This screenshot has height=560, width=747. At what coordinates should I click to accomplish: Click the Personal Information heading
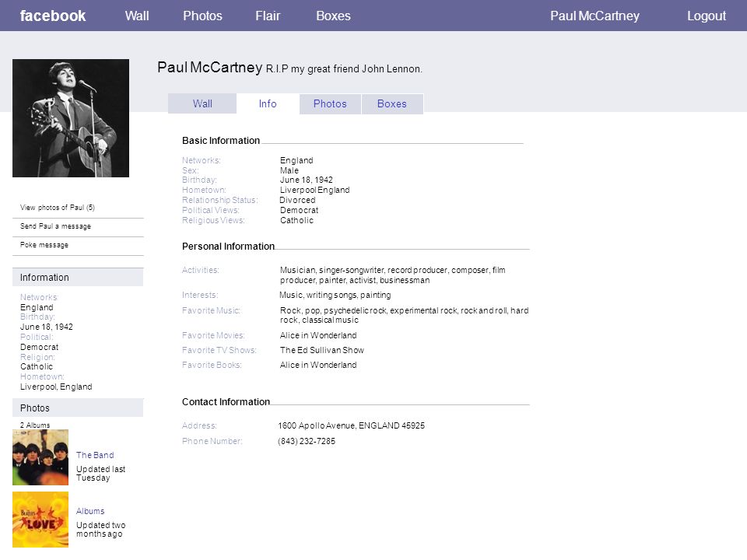[x=228, y=247]
